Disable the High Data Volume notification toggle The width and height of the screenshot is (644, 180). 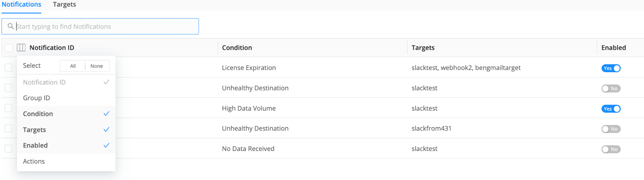tap(611, 109)
